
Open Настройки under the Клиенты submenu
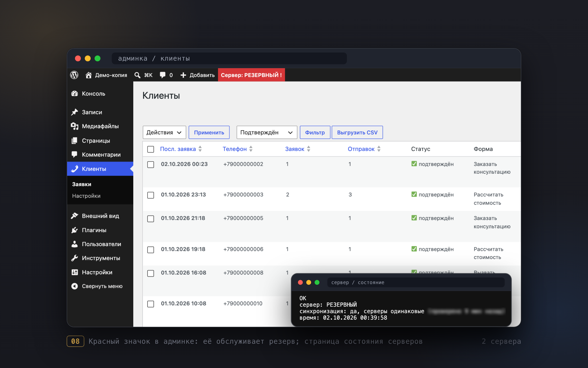coord(86,196)
